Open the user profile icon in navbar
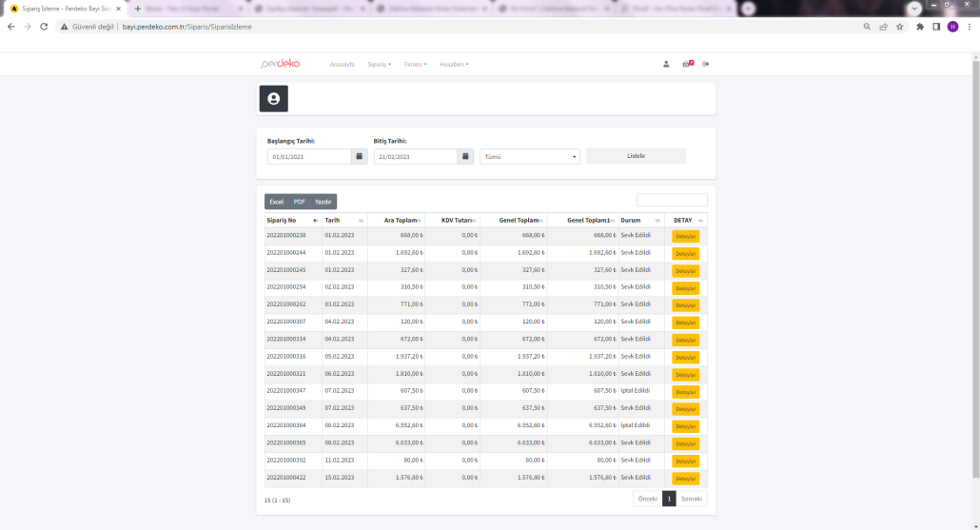 666,64
